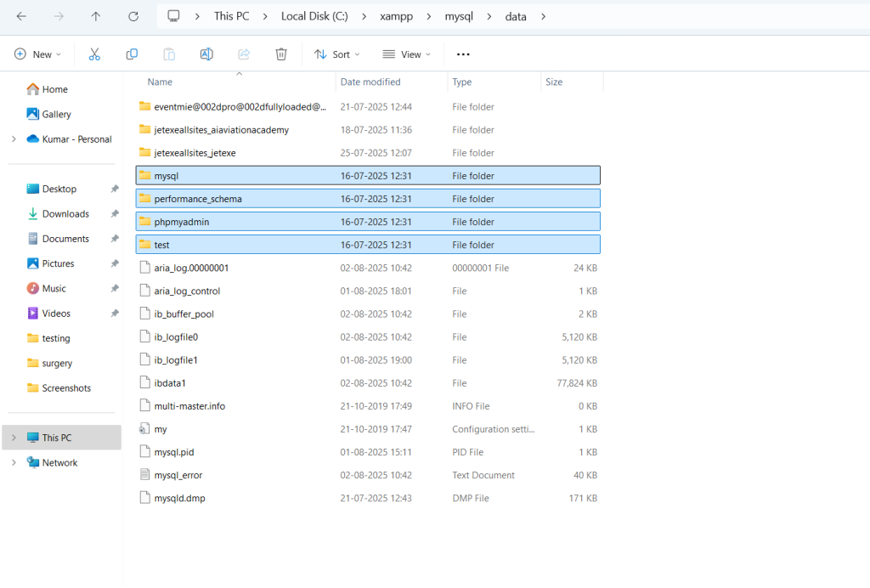Select the my configuration settings file

point(368,429)
